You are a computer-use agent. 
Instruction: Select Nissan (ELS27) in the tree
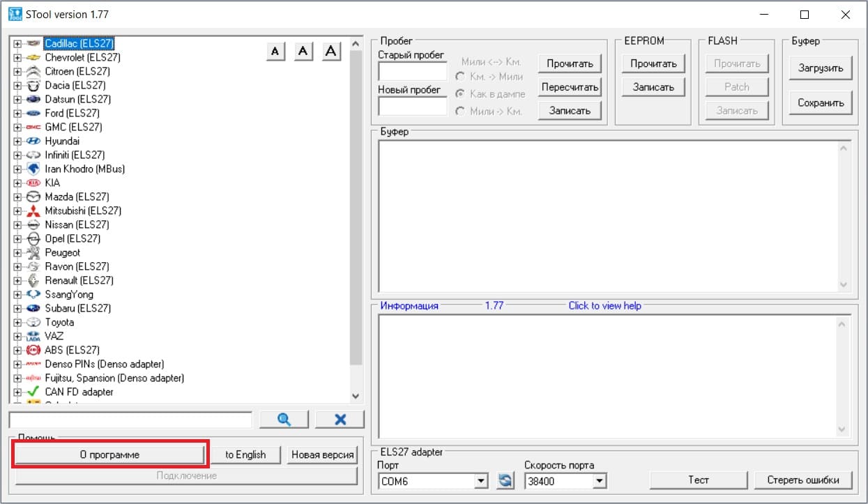77,224
